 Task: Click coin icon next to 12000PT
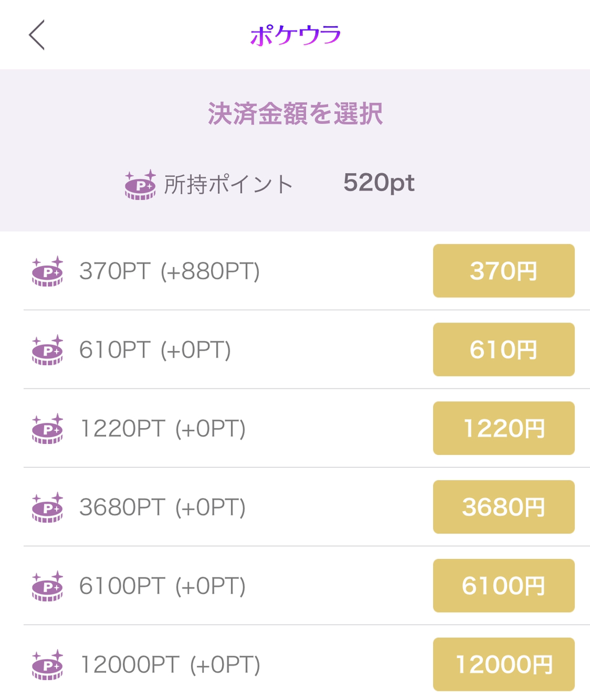[x=47, y=665]
